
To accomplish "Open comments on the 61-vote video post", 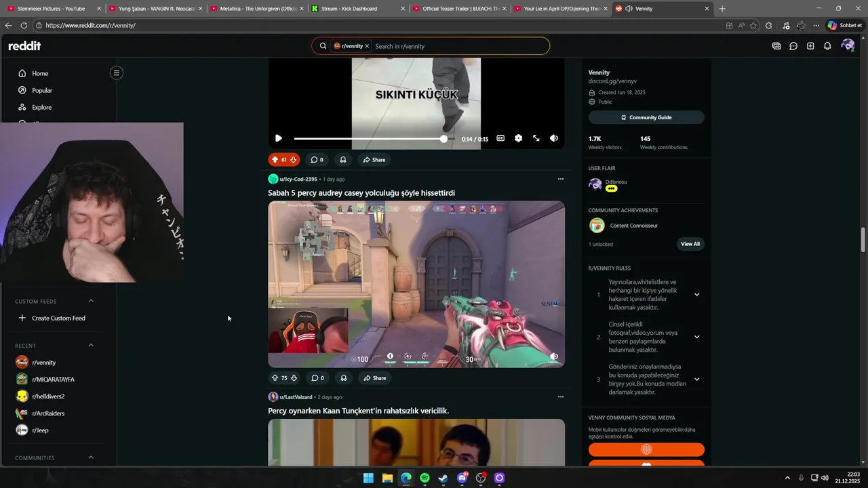I will (x=317, y=160).
